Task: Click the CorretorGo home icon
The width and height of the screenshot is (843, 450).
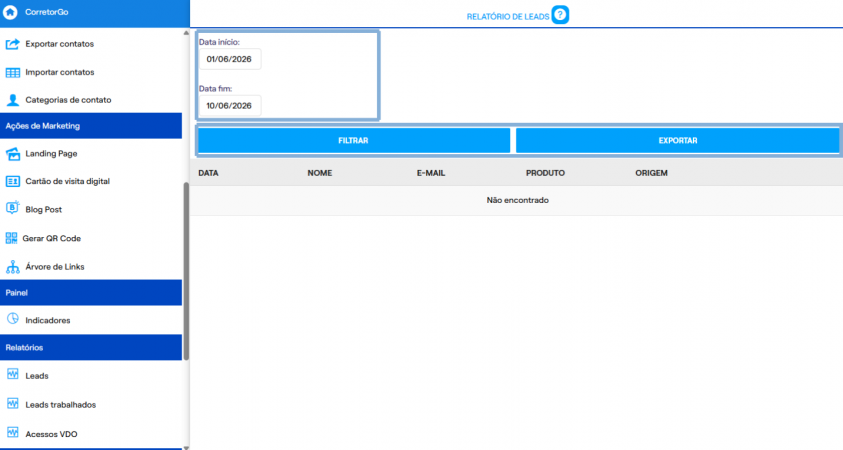Action: click(x=10, y=12)
